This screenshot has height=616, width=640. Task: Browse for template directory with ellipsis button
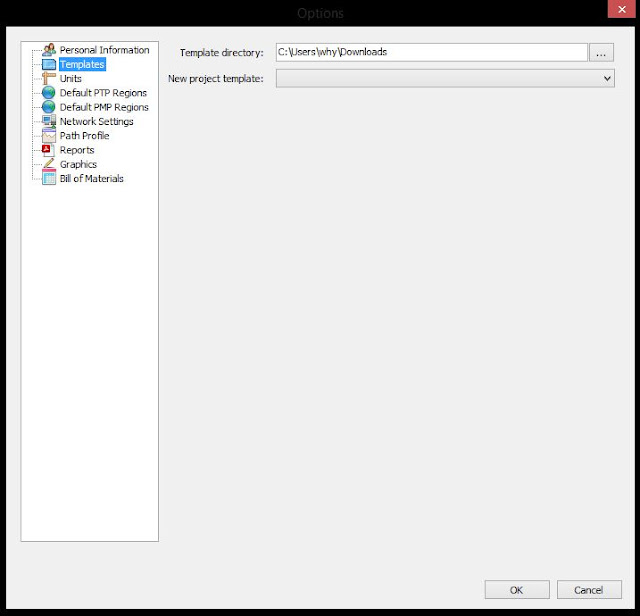click(x=601, y=53)
